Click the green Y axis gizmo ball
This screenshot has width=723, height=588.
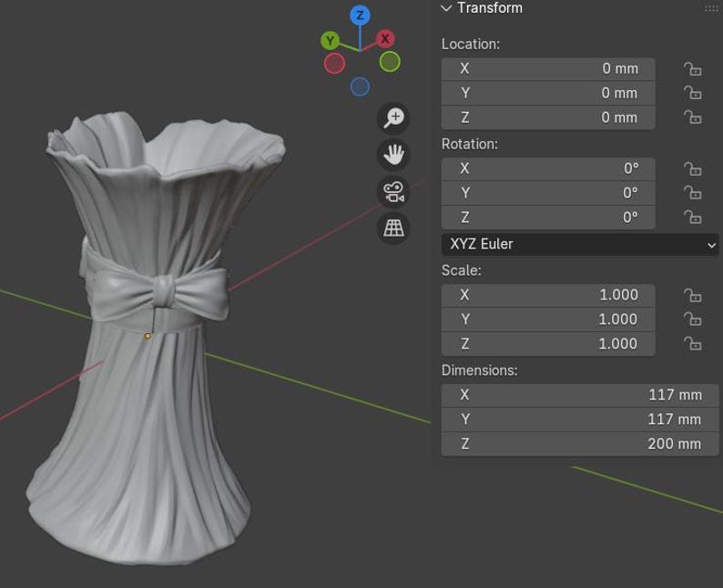tap(331, 41)
